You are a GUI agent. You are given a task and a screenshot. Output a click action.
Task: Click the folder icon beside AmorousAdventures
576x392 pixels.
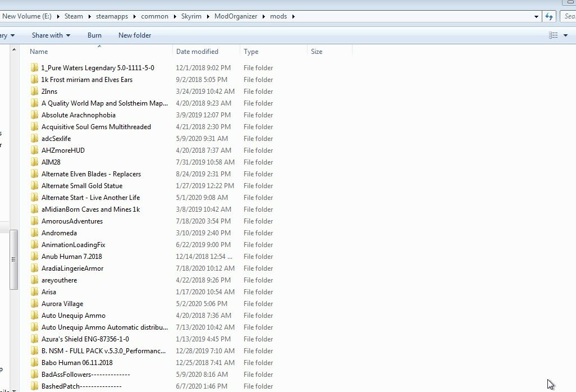click(34, 221)
